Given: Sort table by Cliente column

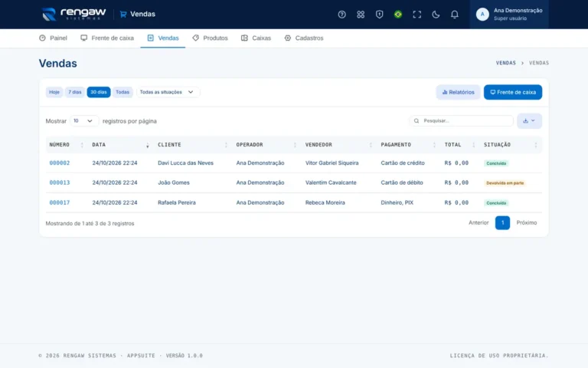Looking at the screenshot, I should point(193,145).
